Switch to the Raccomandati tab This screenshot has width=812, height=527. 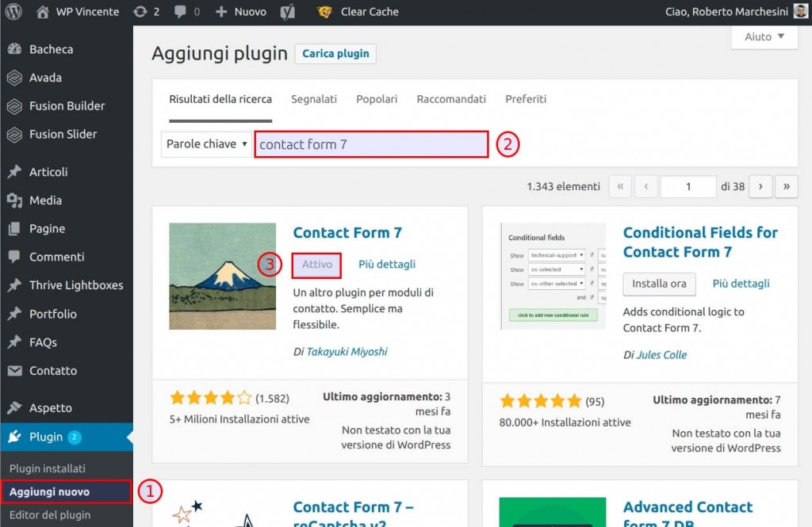(x=451, y=99)
